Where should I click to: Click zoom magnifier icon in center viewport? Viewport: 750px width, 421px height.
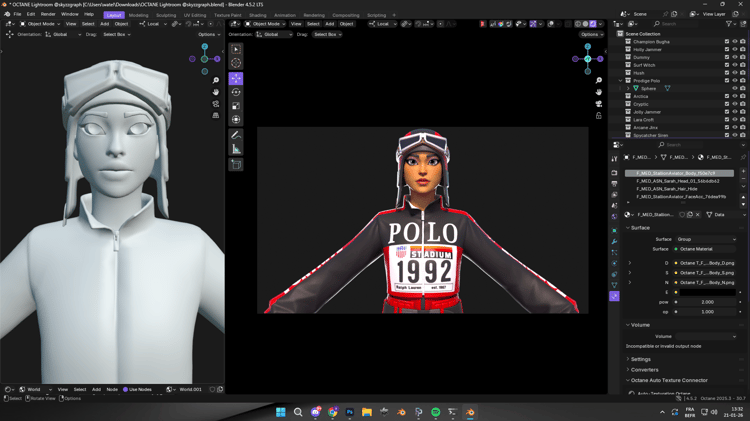point(598,80)
